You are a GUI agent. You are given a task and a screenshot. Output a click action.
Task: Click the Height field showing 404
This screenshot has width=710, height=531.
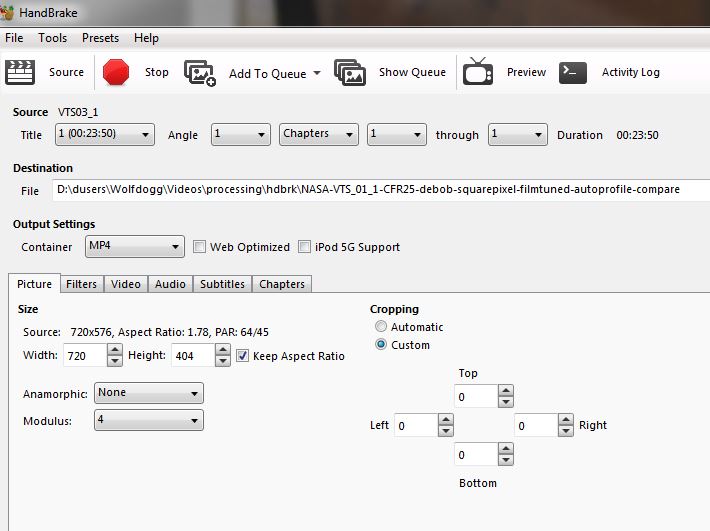point(193,355)
